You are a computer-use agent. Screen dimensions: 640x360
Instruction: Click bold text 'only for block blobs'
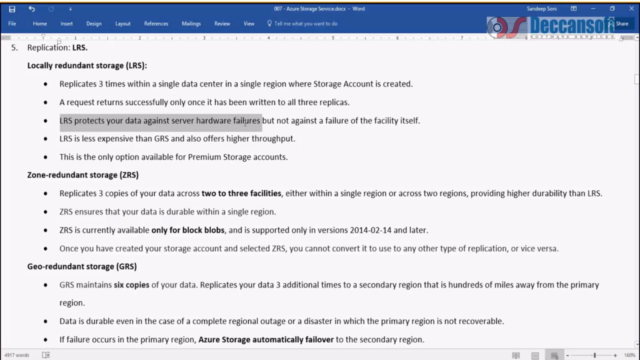tap(188, 230)
